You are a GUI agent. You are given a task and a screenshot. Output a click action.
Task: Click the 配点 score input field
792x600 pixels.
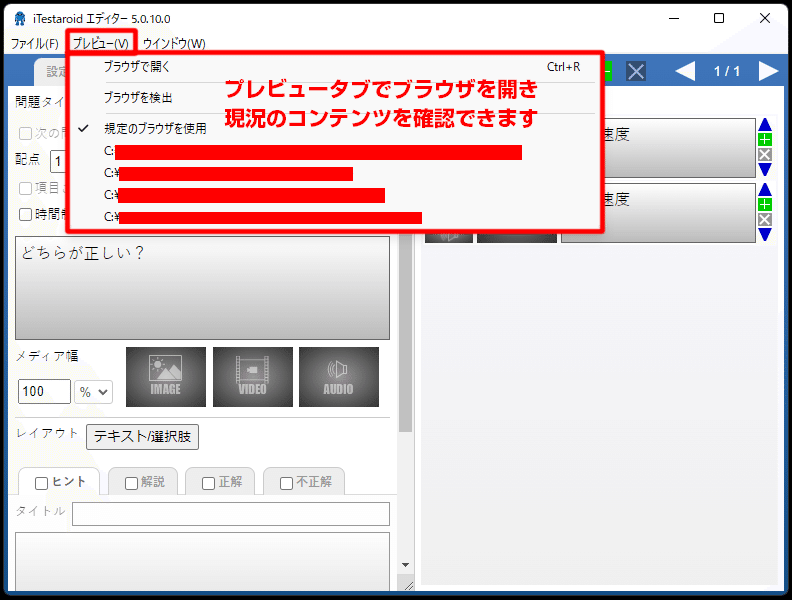pyautogui.click(x=60, y=162)
